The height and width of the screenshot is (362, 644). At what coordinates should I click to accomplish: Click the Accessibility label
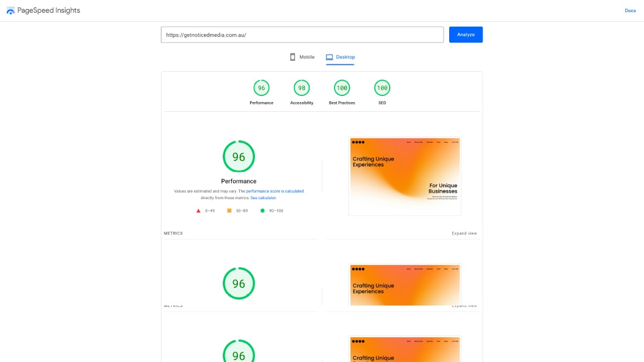(302, 103)
